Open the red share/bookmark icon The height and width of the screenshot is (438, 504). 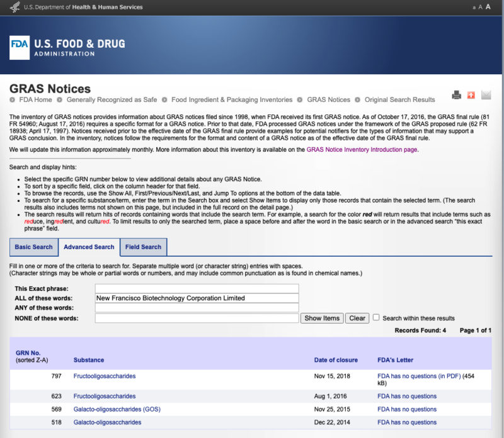click(471, 93)
